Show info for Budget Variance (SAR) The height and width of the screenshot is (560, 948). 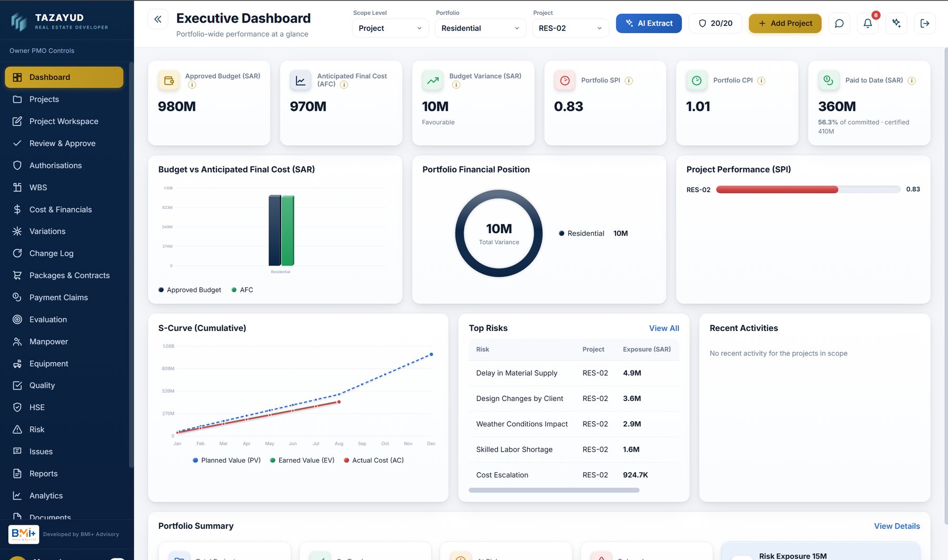click(456, 85)
